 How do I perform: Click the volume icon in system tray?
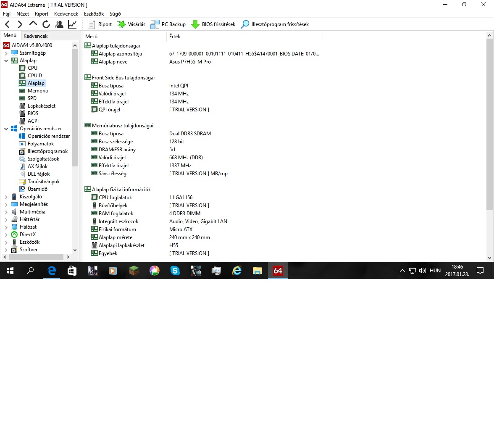423,271
